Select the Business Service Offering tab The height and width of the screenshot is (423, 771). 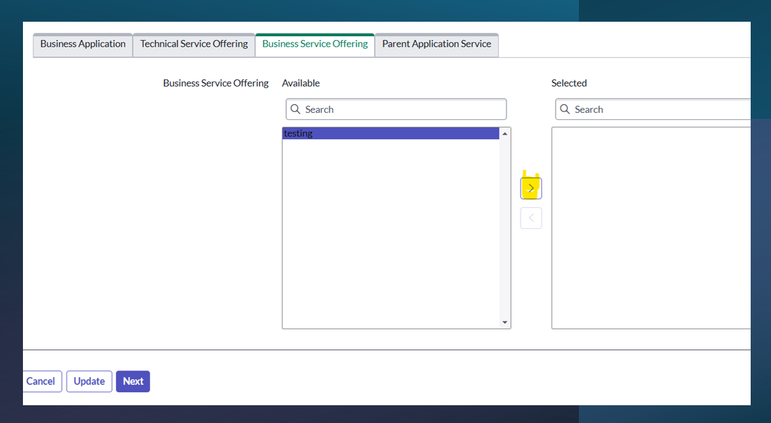[x=315, y=45]
